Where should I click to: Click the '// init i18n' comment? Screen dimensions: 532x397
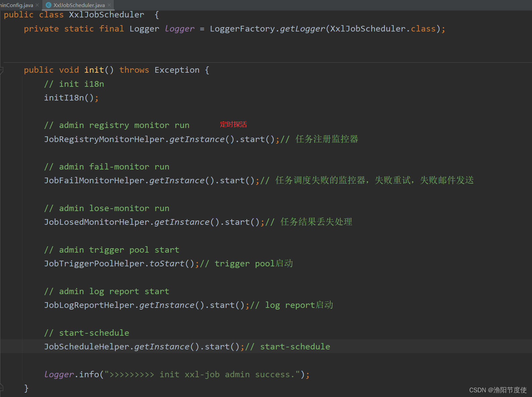74,84
